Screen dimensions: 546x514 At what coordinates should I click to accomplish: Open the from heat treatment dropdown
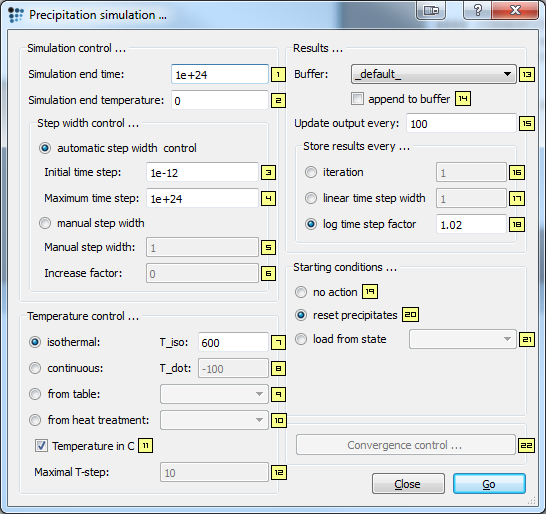click(214, 420)
